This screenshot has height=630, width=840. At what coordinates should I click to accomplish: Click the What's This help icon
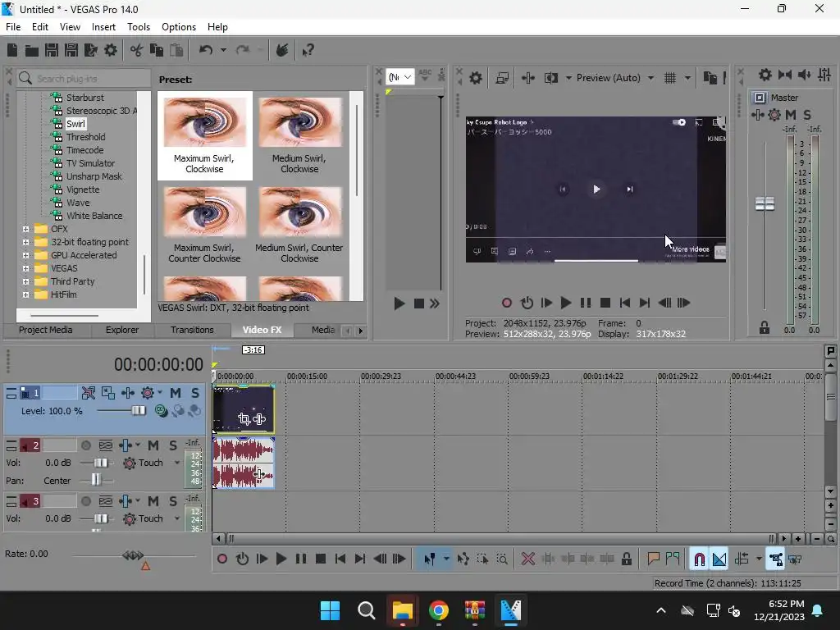point(308,50)
